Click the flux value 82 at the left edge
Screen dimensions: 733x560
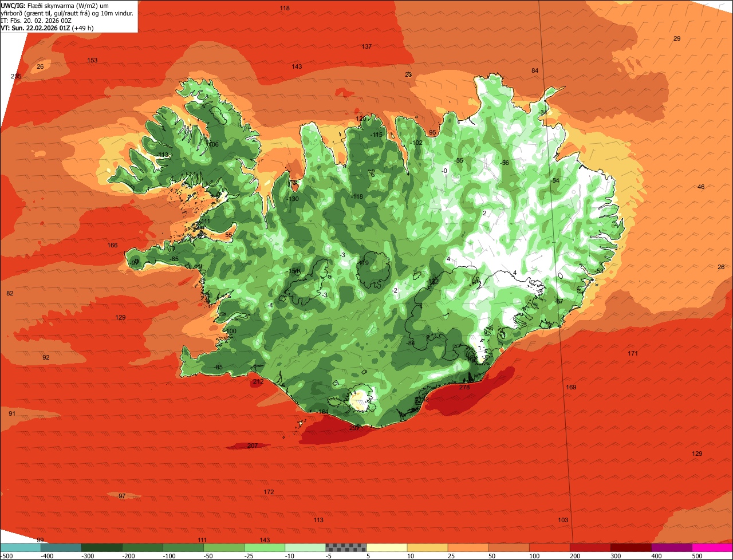[x=10, y=294]
